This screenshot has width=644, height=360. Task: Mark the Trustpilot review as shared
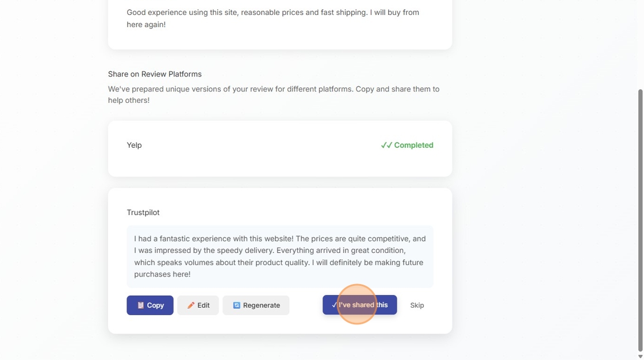(360, 305)
